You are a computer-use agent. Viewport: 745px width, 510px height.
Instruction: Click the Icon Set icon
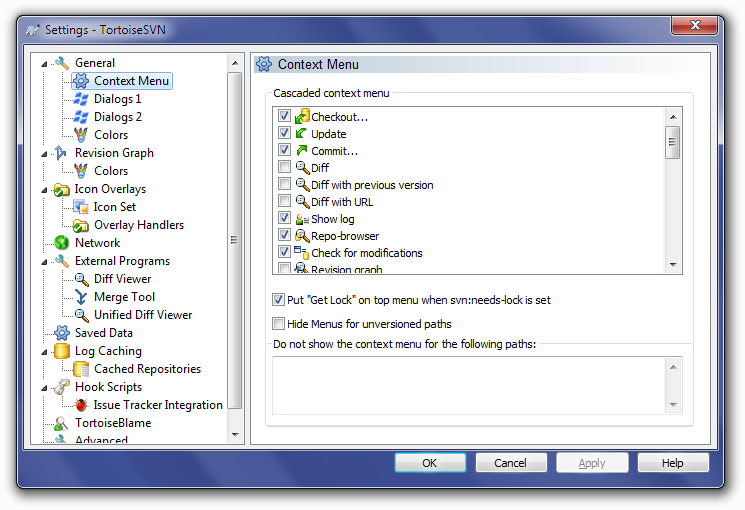coord(81,207)
